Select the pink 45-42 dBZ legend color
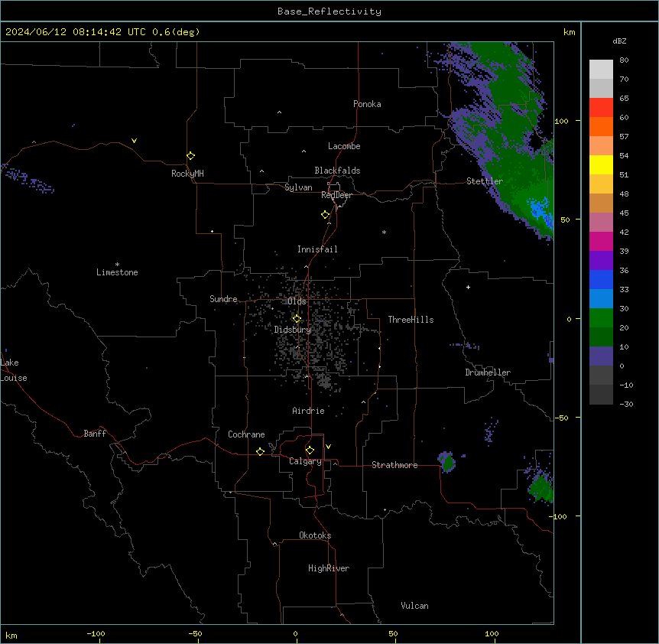This screenshot has width=659, height=644. [x=601, y=223]
